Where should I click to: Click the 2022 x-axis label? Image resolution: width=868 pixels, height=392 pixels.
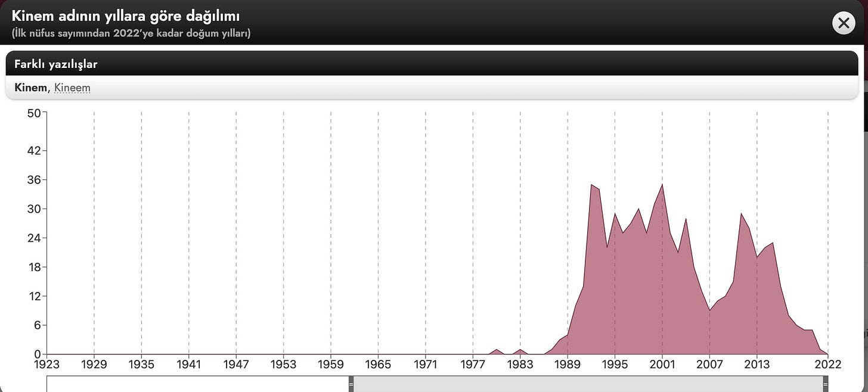(x=828, y=364)
